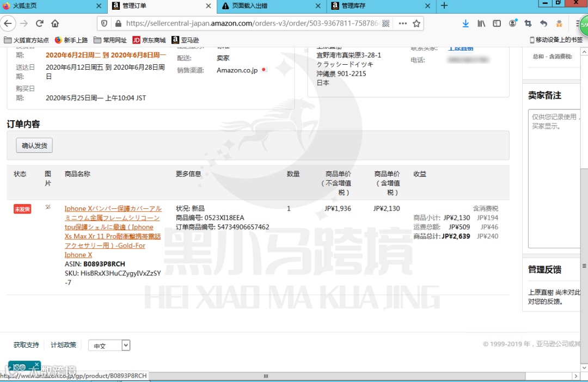Screen dimensions: 588x382
Task: Click the JP¥1,936 unit price
Action: pyautogui.click(x=338, y=208)
